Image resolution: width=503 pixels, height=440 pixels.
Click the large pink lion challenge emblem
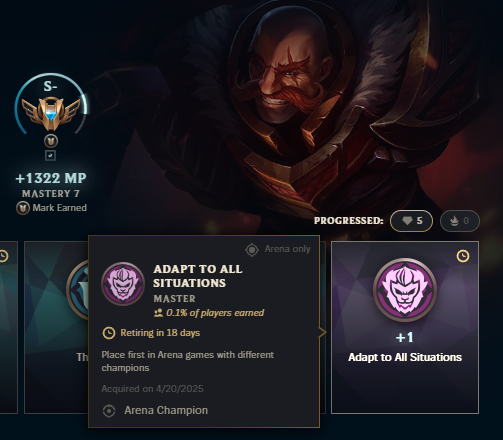pyautogui.click(x=405, y=290)
